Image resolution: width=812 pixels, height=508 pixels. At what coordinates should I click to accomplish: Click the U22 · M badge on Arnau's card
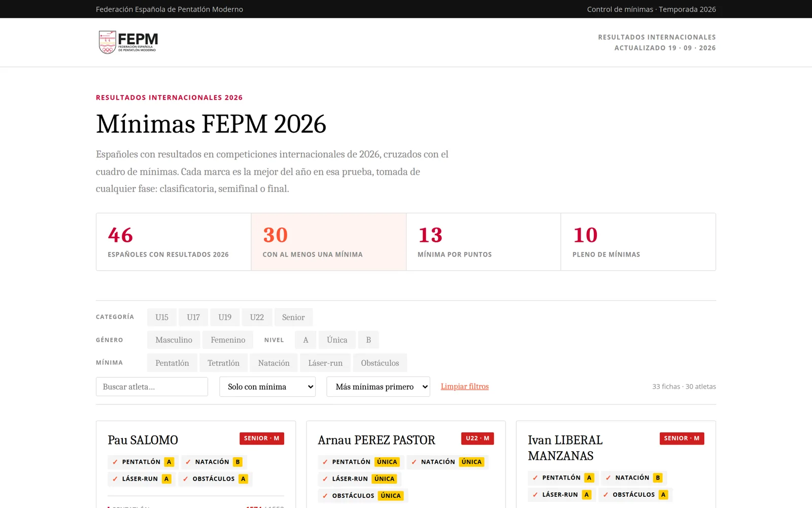click(478, 438)
